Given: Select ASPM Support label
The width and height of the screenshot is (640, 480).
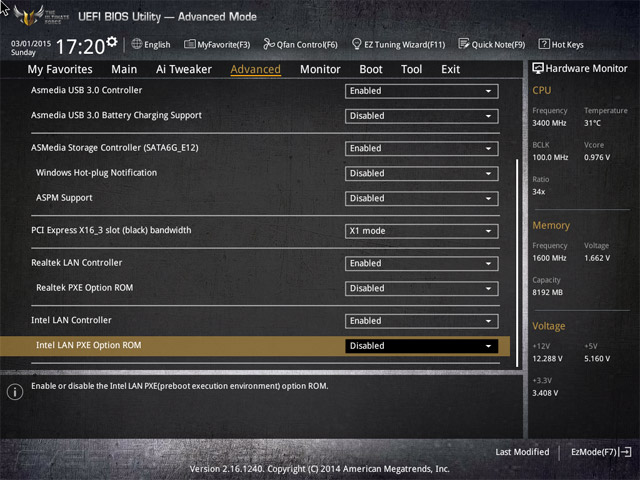Looking at the screenshot, I should coord(64,198).
